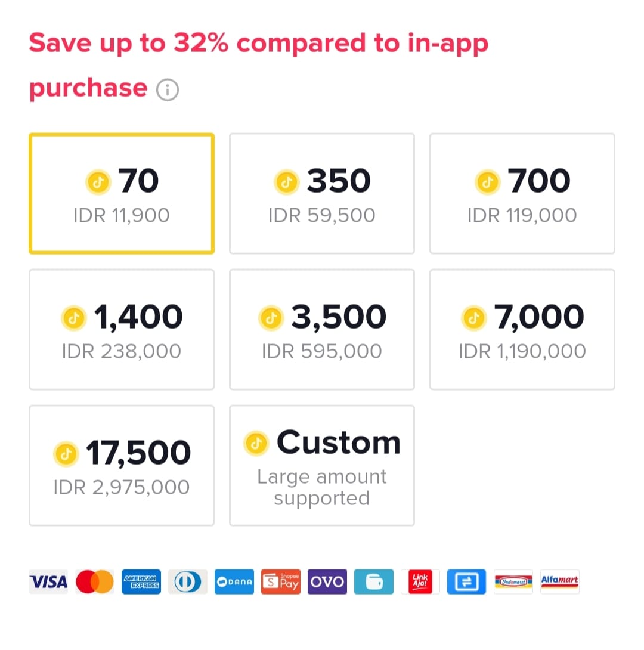Select the American Express icon
The width and height of the screenshot is (644, 650).
click(x=141, y=581)
